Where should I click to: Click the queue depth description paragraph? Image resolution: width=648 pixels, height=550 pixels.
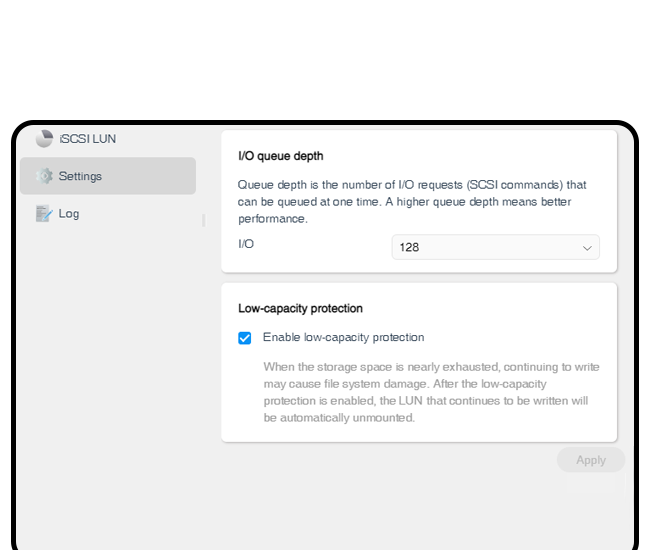point(412,202)
